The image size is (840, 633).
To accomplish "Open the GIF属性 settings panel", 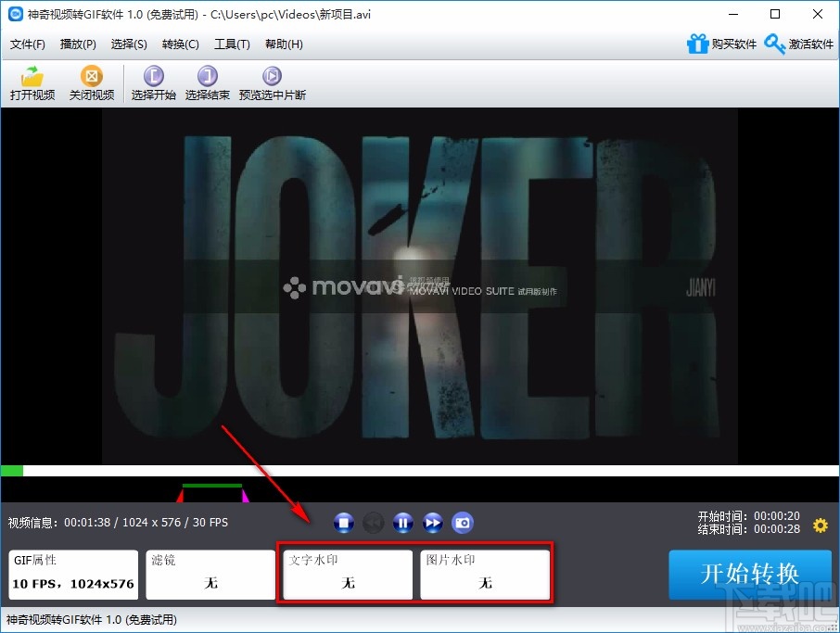I will coord(72,575).
